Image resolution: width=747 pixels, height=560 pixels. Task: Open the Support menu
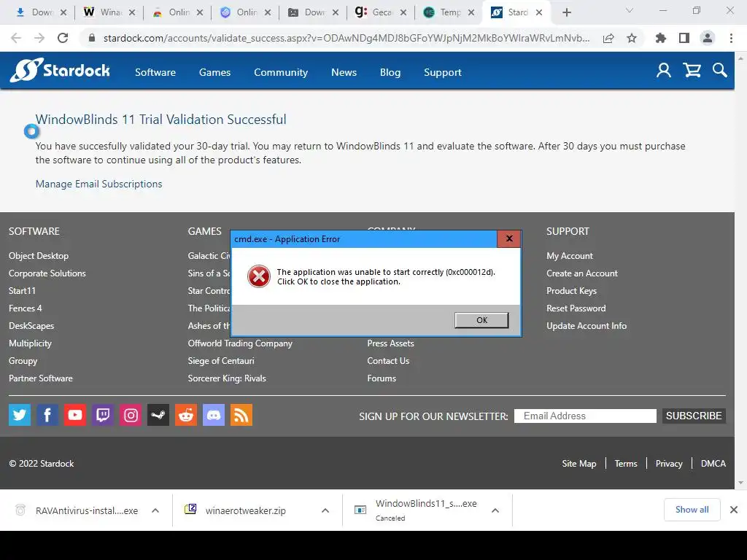pyautogui.click(x=443, y=72)
